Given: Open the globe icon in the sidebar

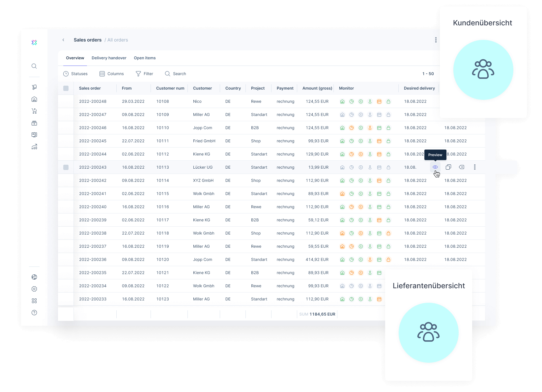Looking at the screenshot, I should (34, 277).
